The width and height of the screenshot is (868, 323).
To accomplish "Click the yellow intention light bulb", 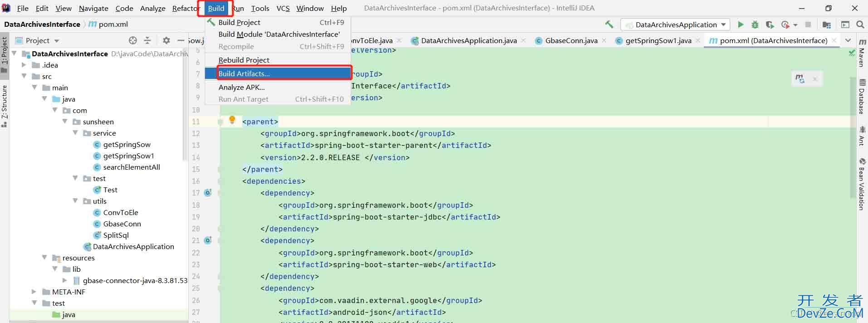I will point(232,120).
